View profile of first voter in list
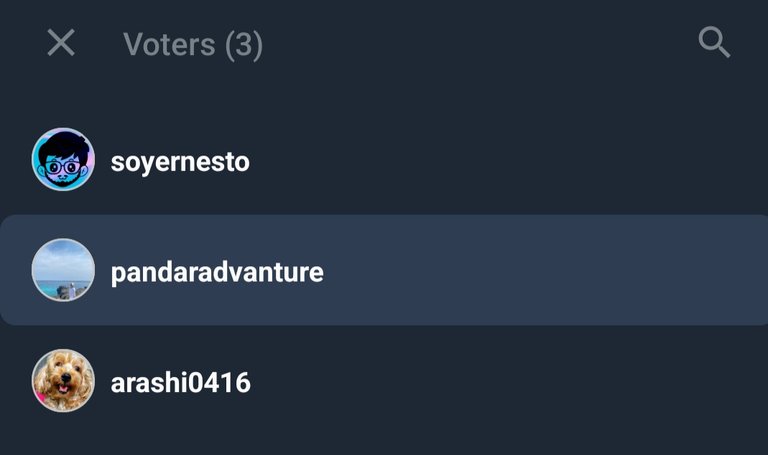 (x=179, y=161)
